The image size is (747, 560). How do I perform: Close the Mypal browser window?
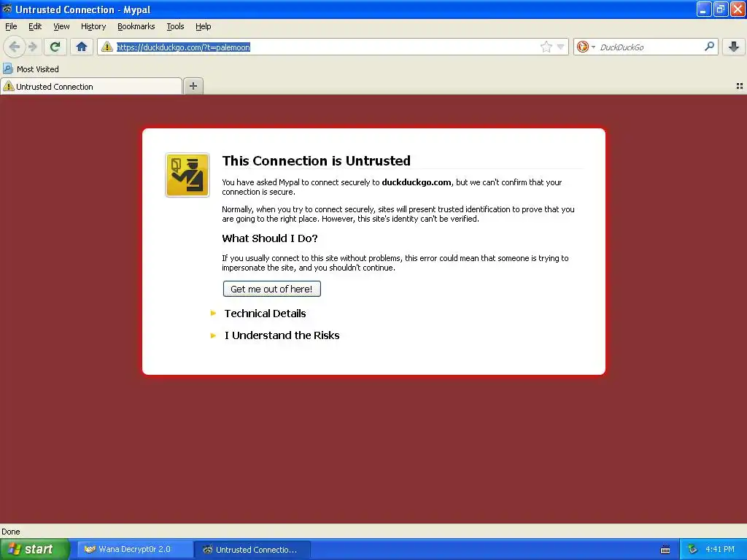click(x=738, y=9)
